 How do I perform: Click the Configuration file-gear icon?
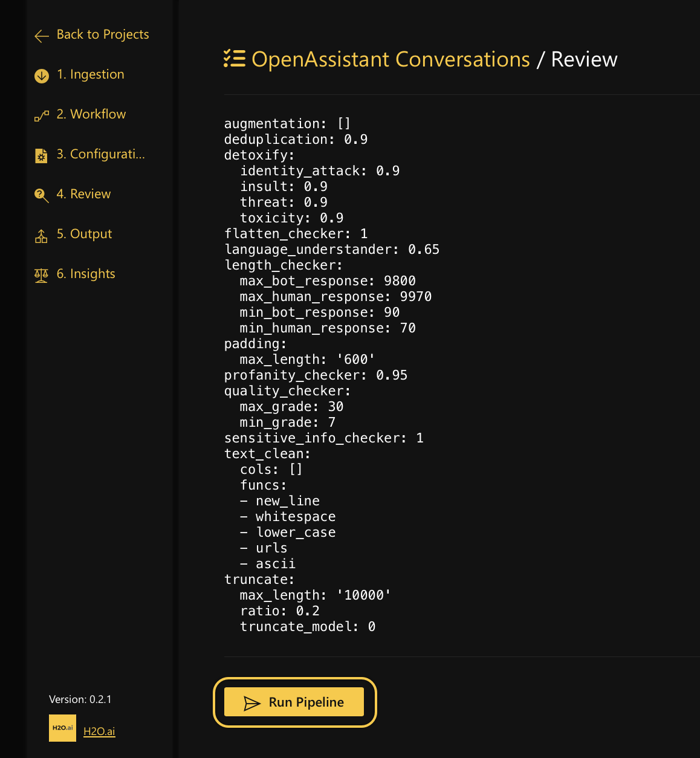click(x=41, y=156)
